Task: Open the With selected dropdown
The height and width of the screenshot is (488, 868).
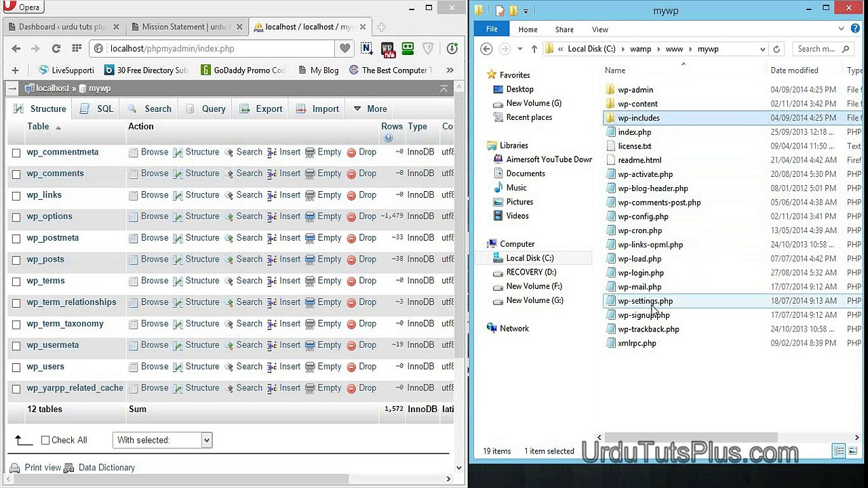Action: (163, 440)
